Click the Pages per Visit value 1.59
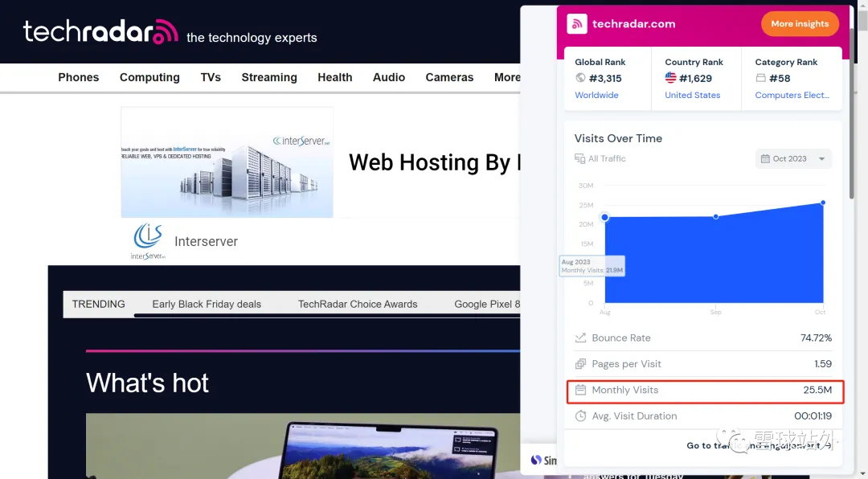Viewport: 868px width, 479px height. coord(823,364)
